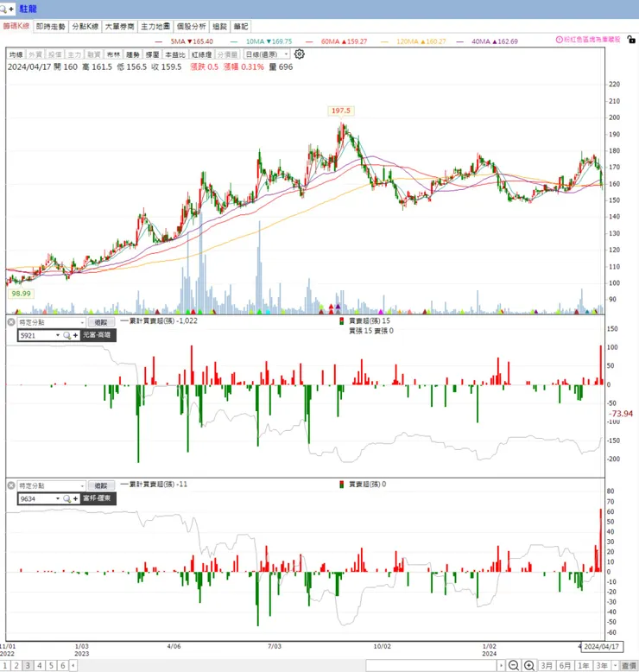Click the 60MA 159.27 legend label
Image resolution: width=639 pixels, height=672 pixels.
coord(344,41)
